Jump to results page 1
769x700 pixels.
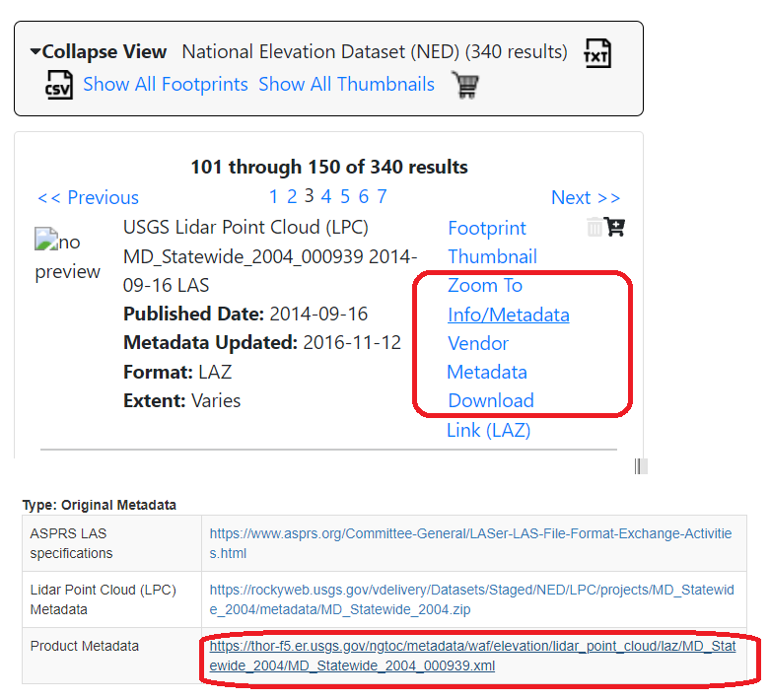pos(274,196)
